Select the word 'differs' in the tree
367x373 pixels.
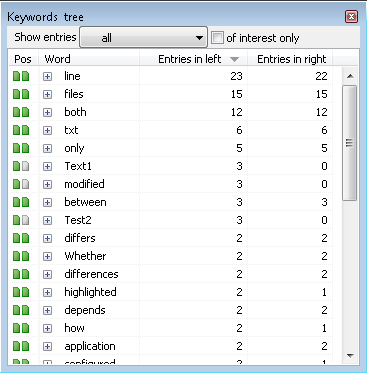pyautogui.click(x=80, y=238)
